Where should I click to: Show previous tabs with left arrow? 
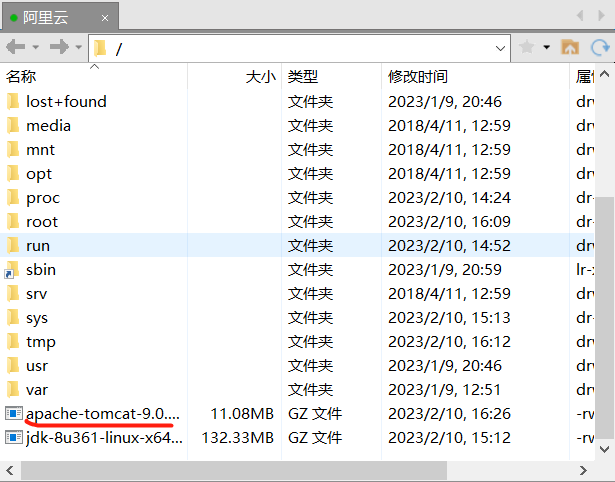(x=580, y=16)
